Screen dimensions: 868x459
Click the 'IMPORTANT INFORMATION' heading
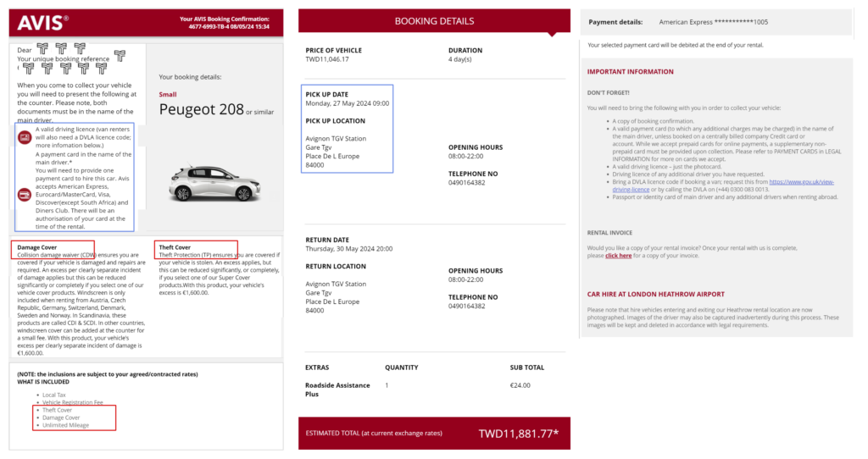click(631, 72)
